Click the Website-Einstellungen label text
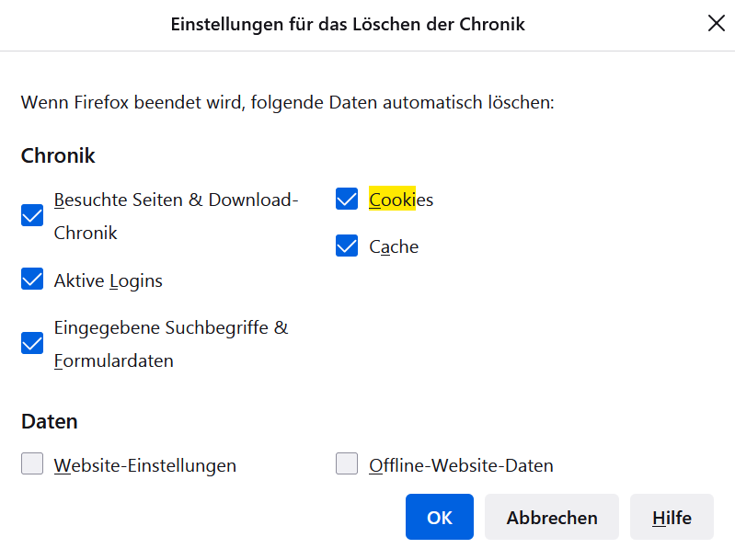Viewport: 735px width, 560px height. pos(144,465)
